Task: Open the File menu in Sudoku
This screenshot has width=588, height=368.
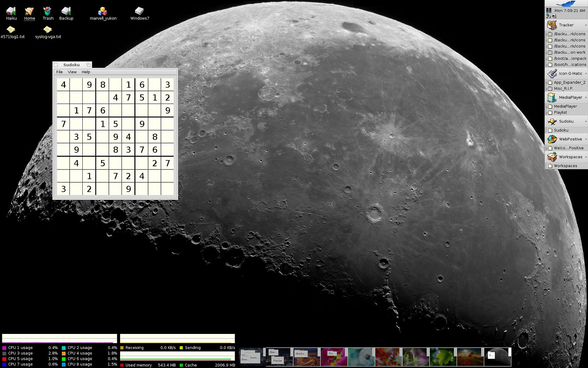Action: click(x=60, y=72)
